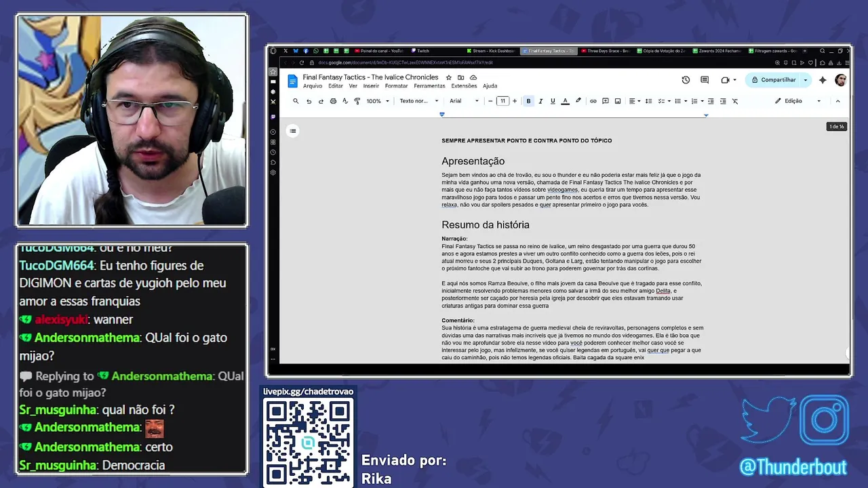Click the Compartilhar share button
Image resolution: width=868 pixels, height=488 pixels.
[774, 80]
